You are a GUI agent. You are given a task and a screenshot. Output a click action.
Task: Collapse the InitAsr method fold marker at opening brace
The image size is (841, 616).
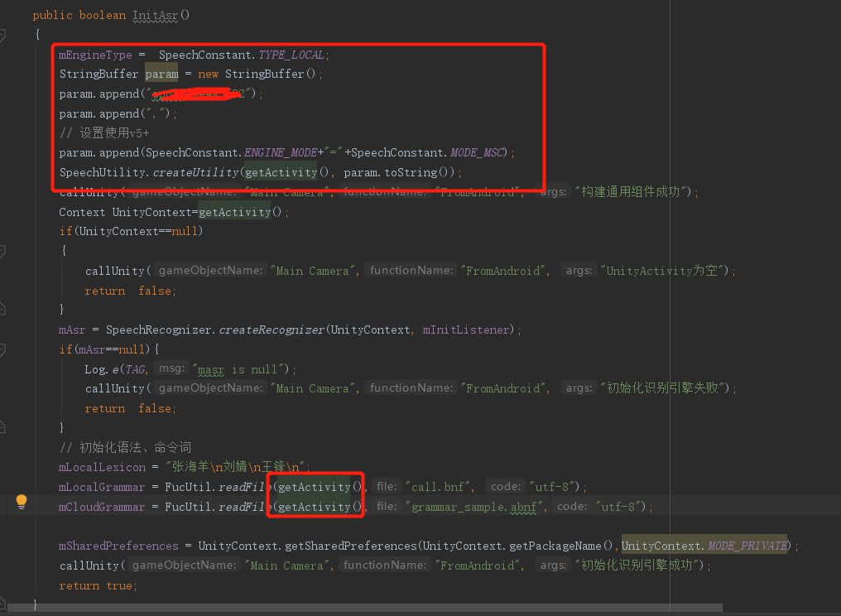coord(2,36)
